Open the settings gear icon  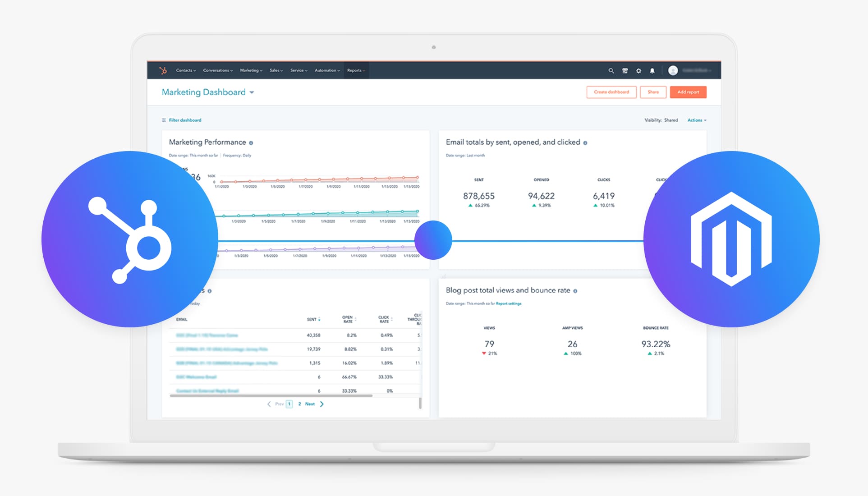coord(638,71)
